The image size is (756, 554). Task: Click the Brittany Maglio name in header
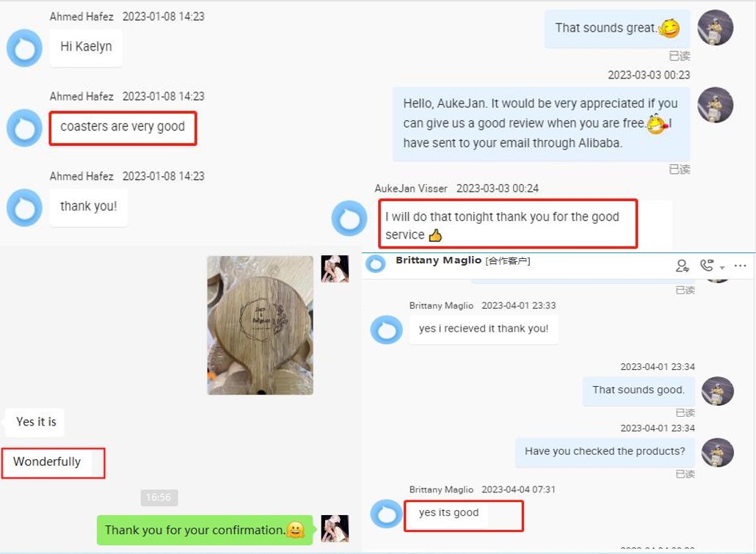click(438, 260)
